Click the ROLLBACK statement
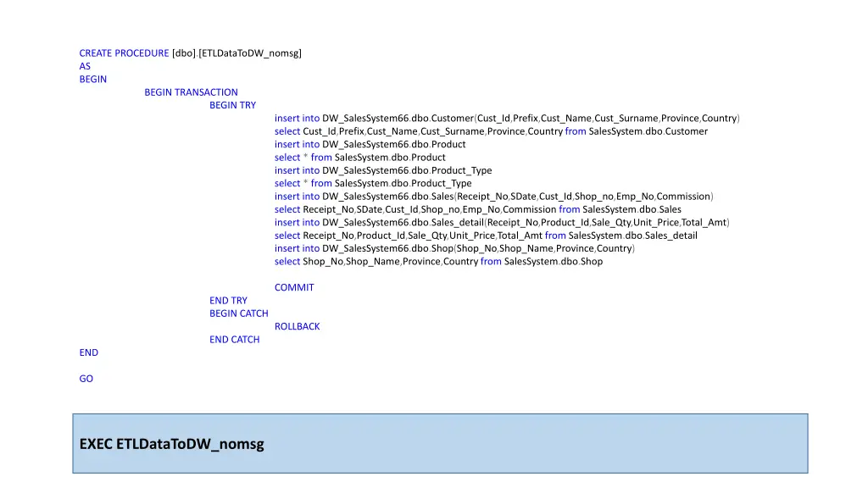 click(298, 326)
